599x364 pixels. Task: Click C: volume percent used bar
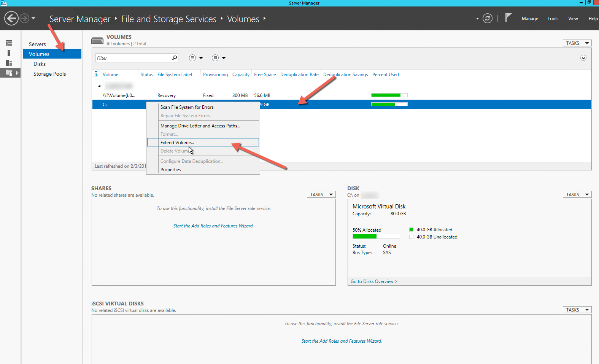click(389, 104)
